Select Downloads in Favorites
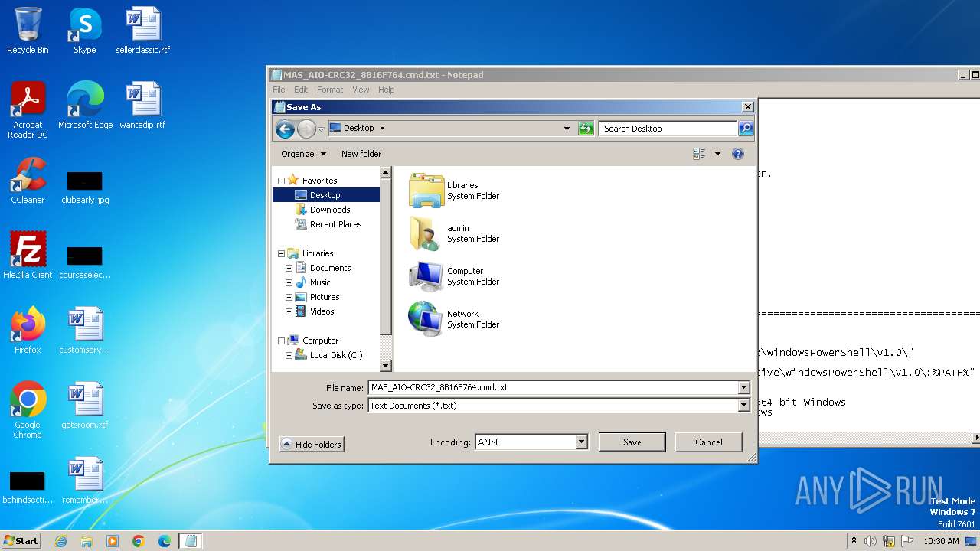Image resolution: width=980 pixels, height=551 pixels. click(330, 210)
